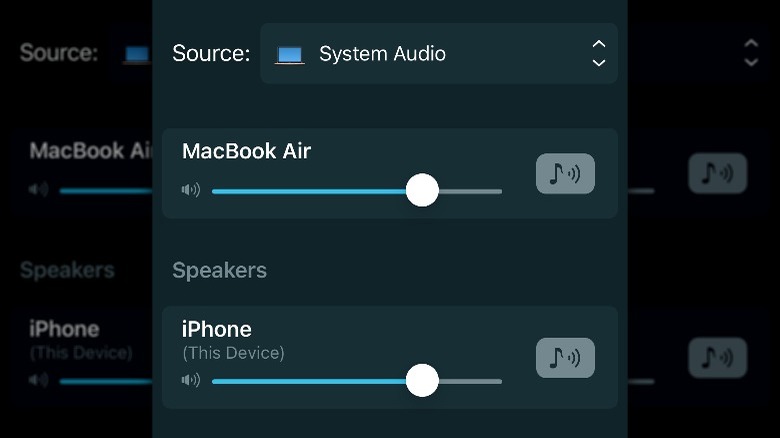Click blurred speaker icon under background iPhone

39,380
